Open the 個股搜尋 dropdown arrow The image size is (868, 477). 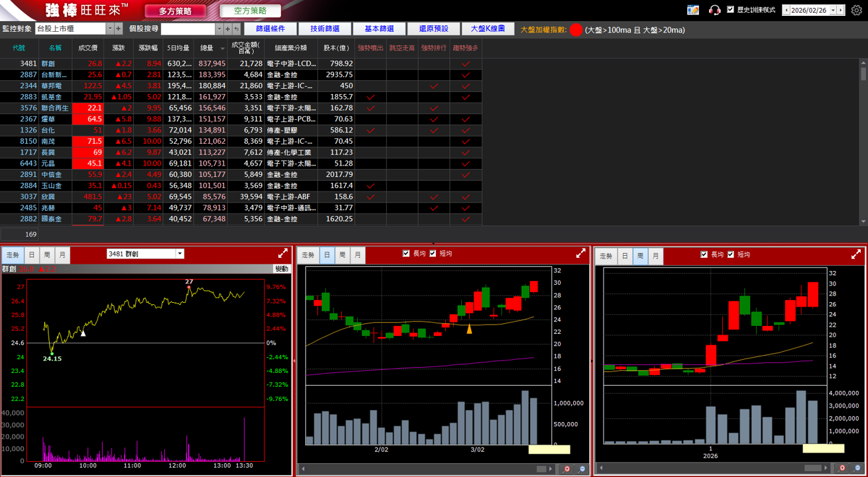pyautogui.click(x=219, y=29)
